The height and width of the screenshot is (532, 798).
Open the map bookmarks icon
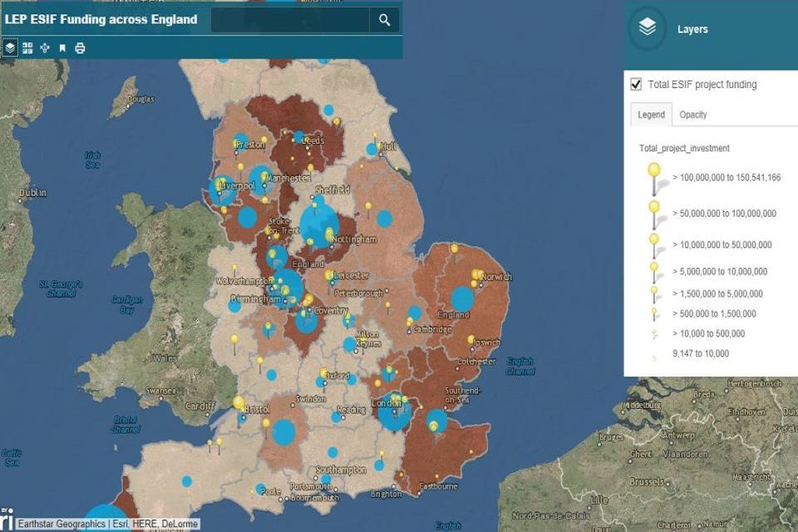click(x=62, y=47)
